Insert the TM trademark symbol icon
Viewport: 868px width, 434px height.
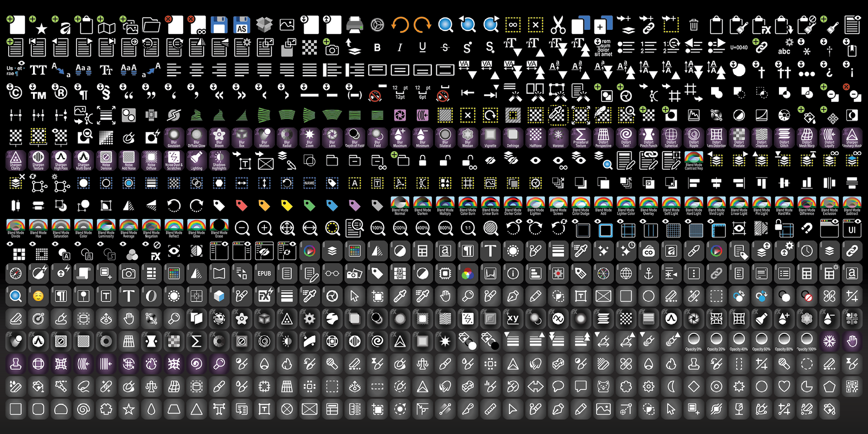(38, 93)
